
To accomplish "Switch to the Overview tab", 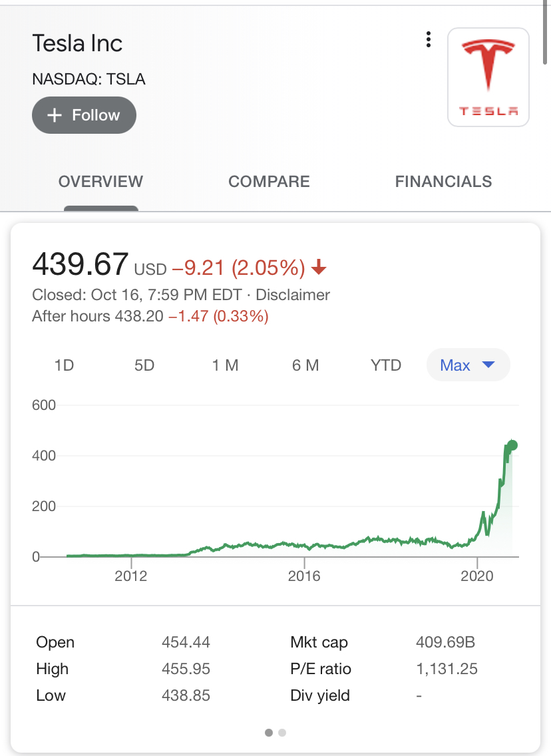I will point(100,182).
